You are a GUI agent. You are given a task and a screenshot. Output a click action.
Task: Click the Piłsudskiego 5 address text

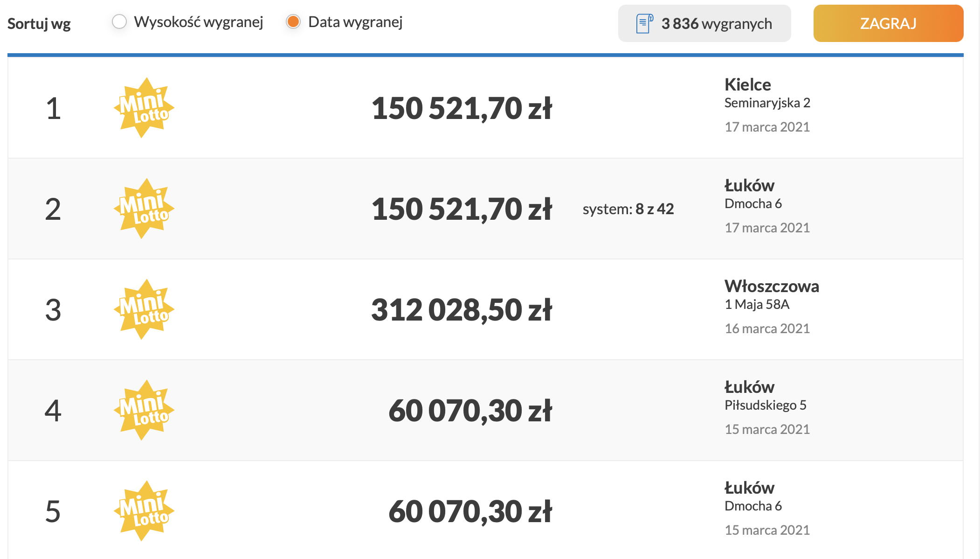(x=765, y=405)
